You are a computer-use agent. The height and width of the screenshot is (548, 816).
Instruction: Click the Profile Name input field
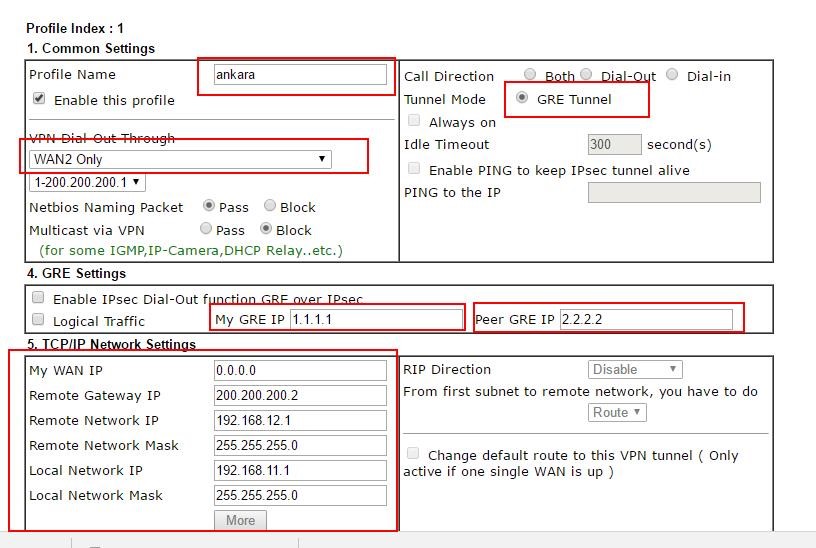pos(300,75)
